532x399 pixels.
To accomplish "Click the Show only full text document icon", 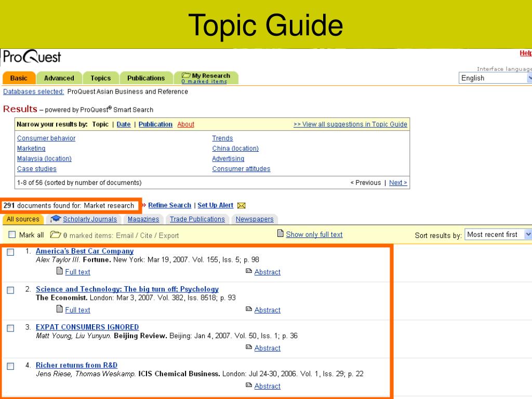I will coord(280,233).
